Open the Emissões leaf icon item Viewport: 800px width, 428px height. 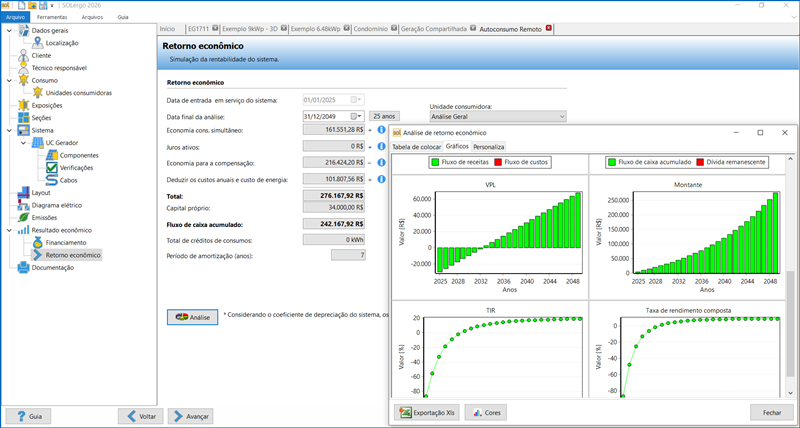coord(25,217)
